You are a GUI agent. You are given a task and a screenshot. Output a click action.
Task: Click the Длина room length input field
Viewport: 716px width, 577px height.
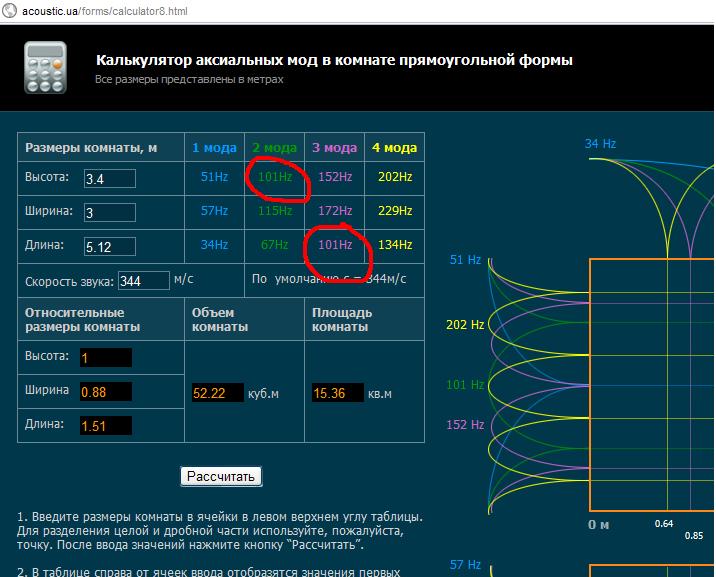(110, 247)
